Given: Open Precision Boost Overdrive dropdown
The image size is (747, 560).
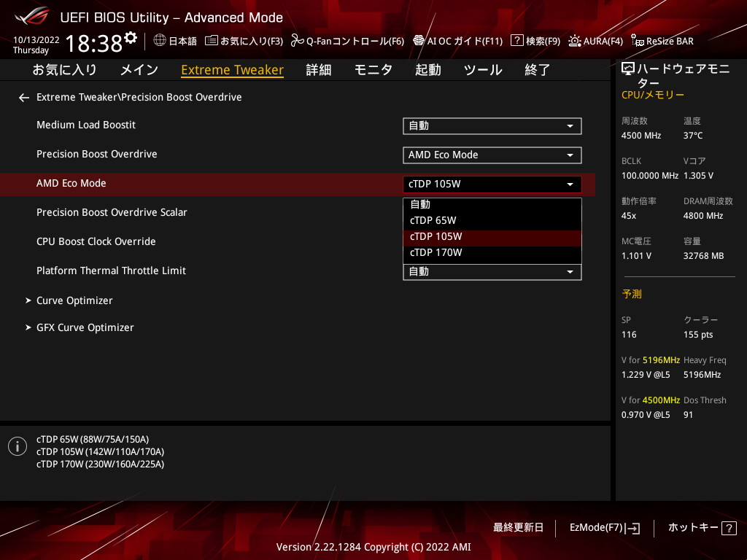Looking at the screenshot, I should point(492,155).
